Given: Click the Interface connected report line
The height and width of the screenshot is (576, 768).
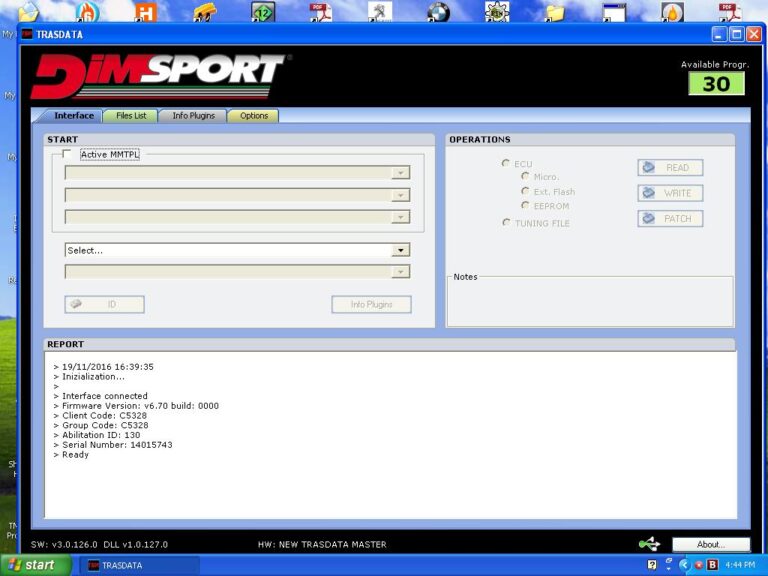Looking at the screenshot, I should coord(100,396).
